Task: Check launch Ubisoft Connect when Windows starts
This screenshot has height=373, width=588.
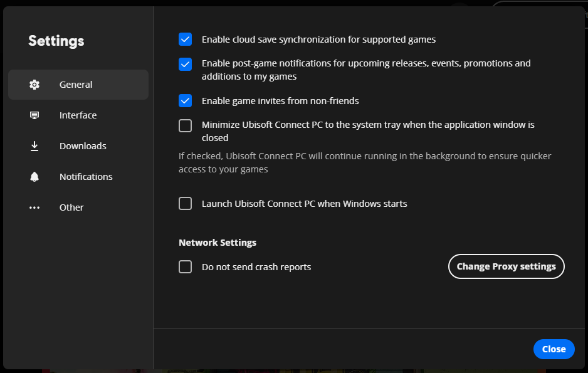Action: click(185, 203)
